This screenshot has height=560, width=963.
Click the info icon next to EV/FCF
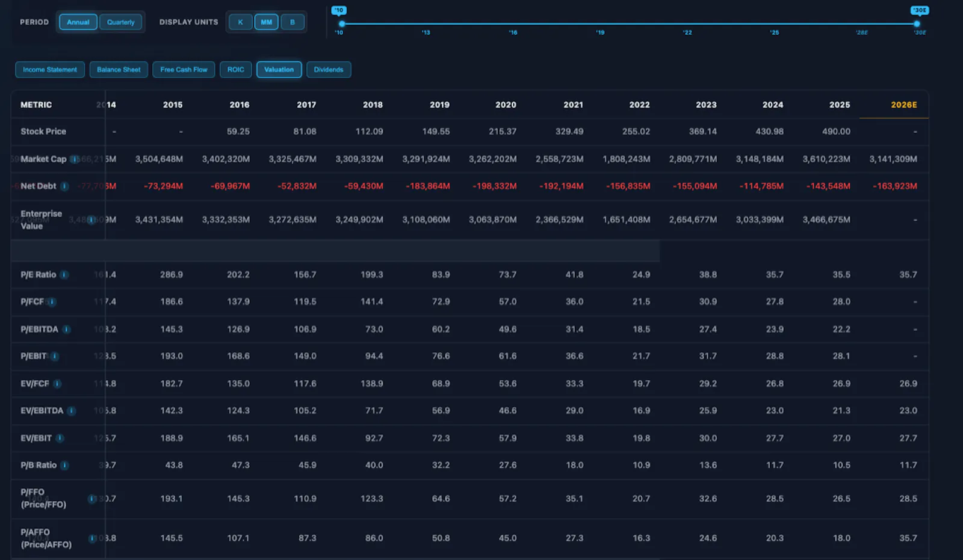pyautogui.click(x=57, y=384)
